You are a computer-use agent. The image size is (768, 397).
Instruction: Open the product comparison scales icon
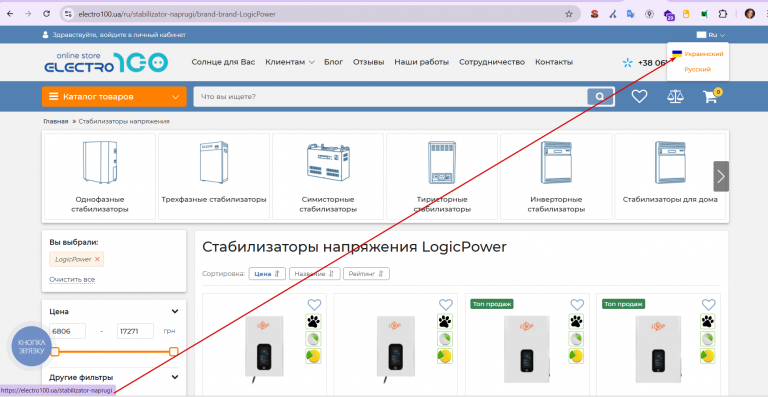click(675, 96)
